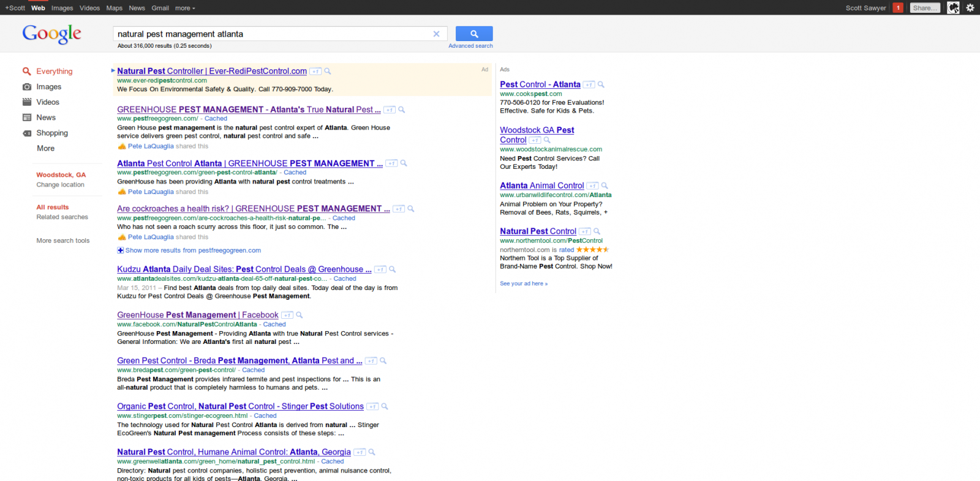Image resolution: width=980 pixels, height=481 pixels.
Task: Open Pete LaQuaglia share under cockroaches result
Action: click(x=151, y=237)
